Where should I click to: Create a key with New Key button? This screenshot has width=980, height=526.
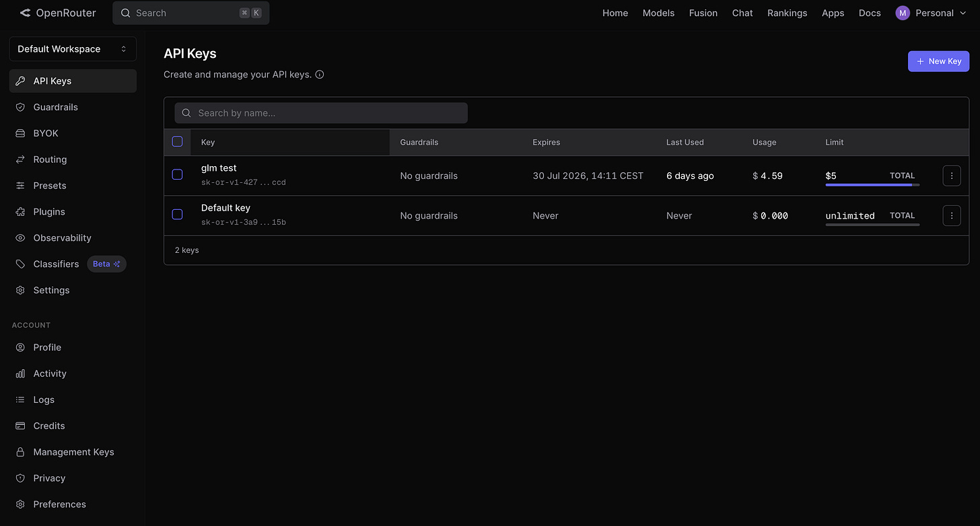click(x=938, y=61)
